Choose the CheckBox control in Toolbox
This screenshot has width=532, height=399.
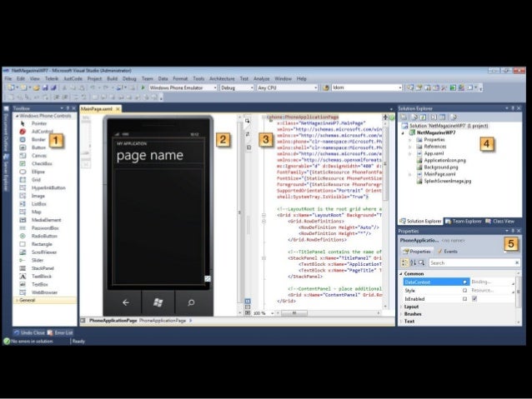pos(41,163)
